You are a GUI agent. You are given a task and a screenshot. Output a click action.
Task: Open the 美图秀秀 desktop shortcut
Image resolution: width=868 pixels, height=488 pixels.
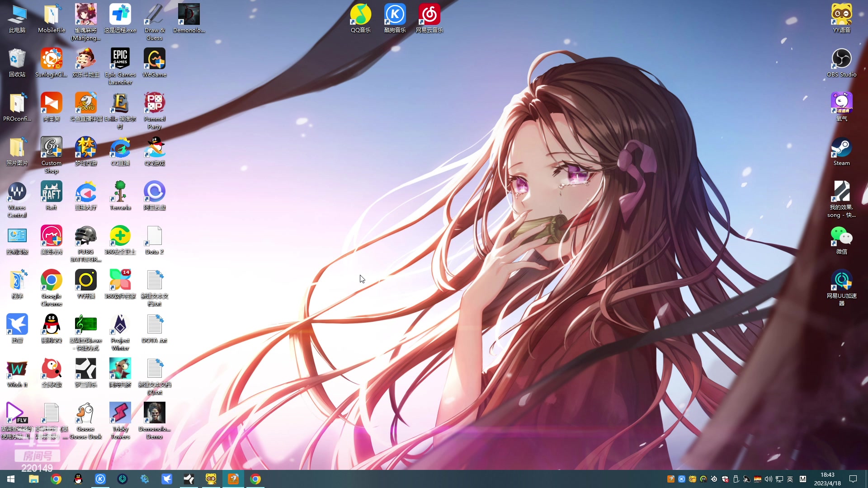click(x=52, y=240)
